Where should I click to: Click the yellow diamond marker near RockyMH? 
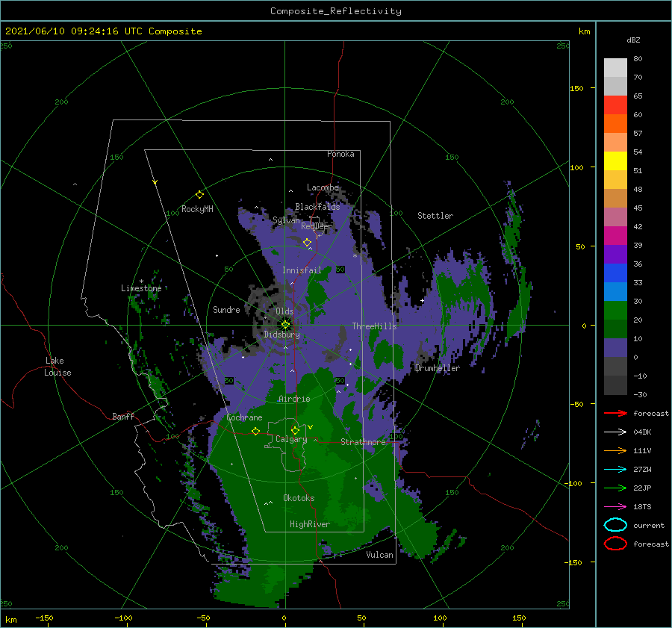click(x=199, y=195)
